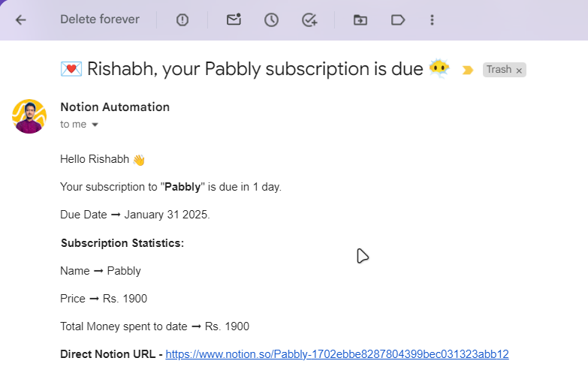Image resolution: width=588 pixels, height=376 pixels.
Task: Click the 'Subscription Statistics:' heading
Action: (x=122, y=243)
